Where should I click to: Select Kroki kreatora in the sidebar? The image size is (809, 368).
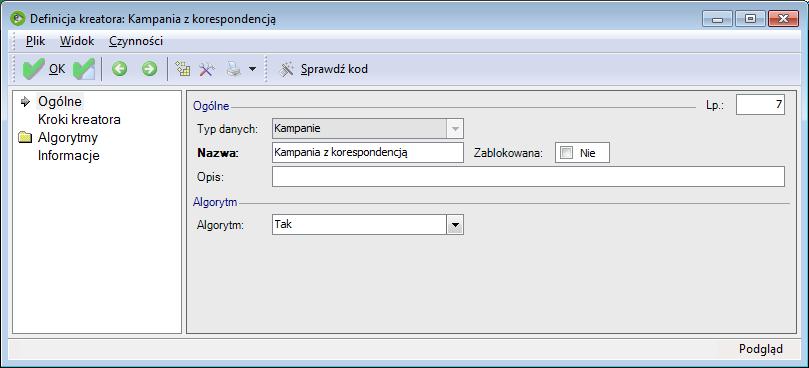click(x=79, y=119)
